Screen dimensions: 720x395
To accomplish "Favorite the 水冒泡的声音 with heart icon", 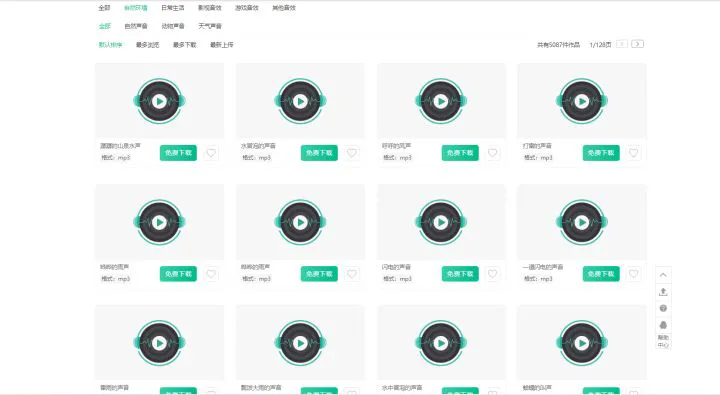I will click(x=352, y=153).
